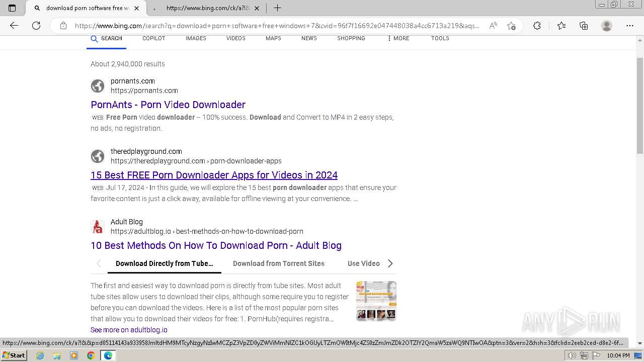Open the Favorites list icon
This screenshot has height=362, width=644.
point(561,26)
